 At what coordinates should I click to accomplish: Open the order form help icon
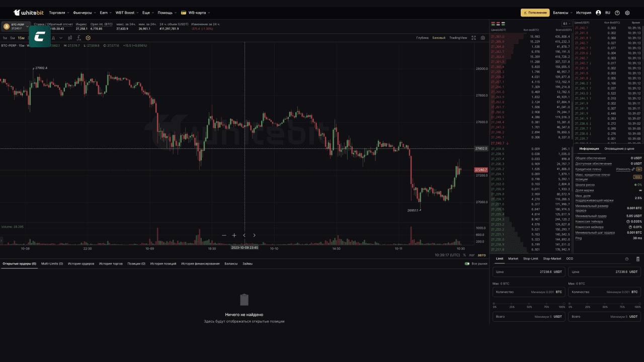tap(627, 259)
